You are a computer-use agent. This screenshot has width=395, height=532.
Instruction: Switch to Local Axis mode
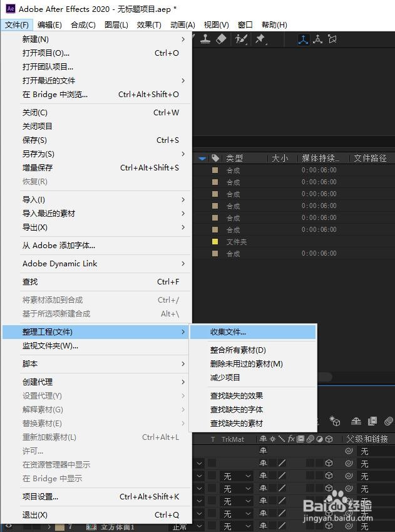pyautogui.click(x=303, y=39)
